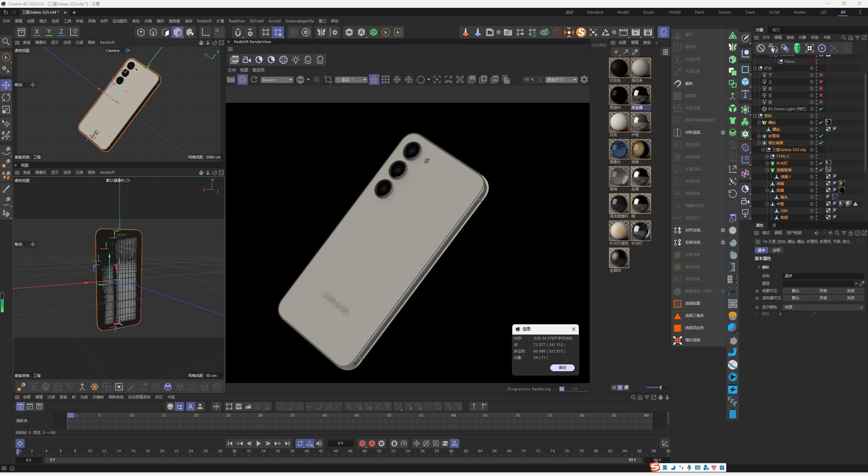Delete material with trash icon
This screenshot has width=868, height=475.
click(666, 52)
